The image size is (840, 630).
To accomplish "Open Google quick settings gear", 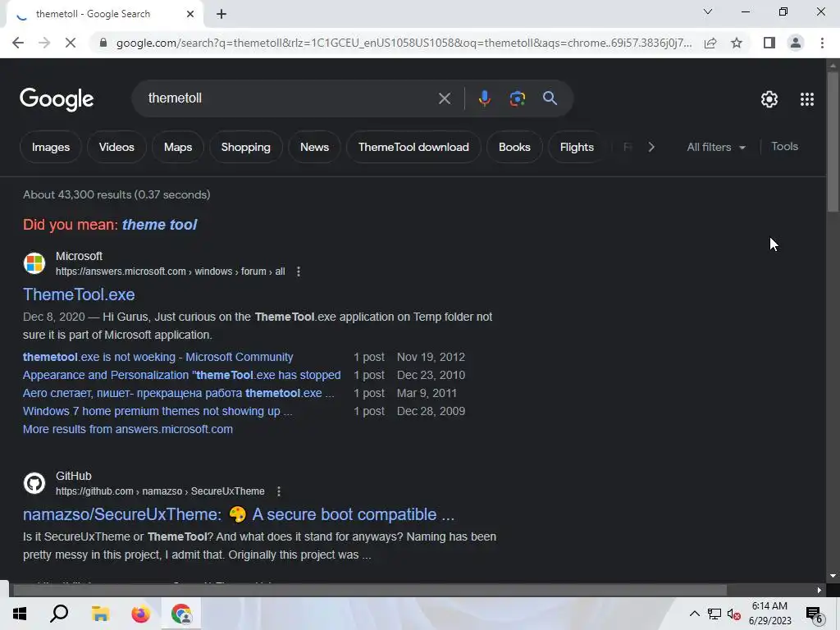I will click(769, 99).
